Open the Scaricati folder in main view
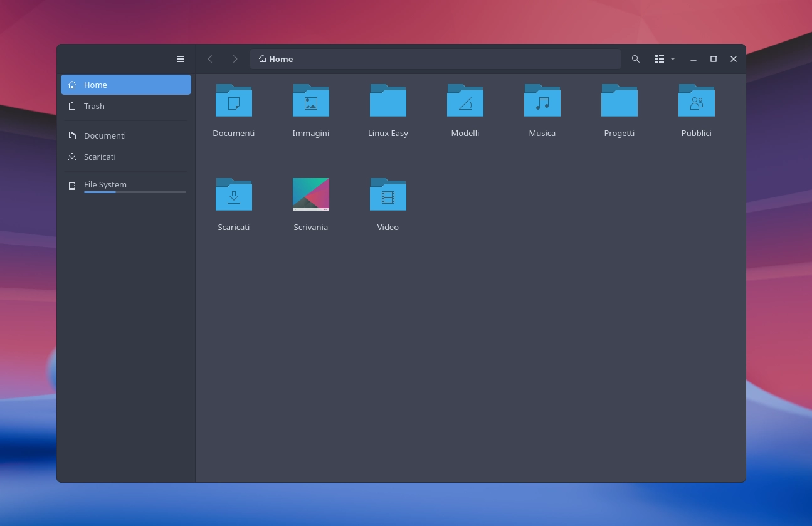812x526 pixels. point(234,194)
